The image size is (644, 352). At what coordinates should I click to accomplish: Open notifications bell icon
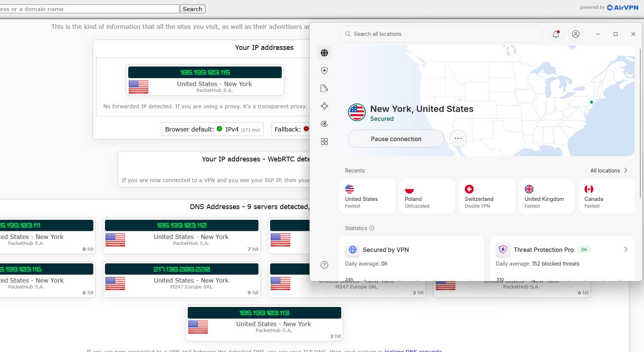556,34
